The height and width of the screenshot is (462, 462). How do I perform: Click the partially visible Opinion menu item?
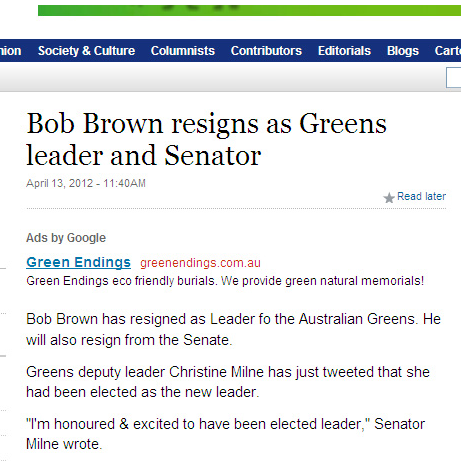11,51
